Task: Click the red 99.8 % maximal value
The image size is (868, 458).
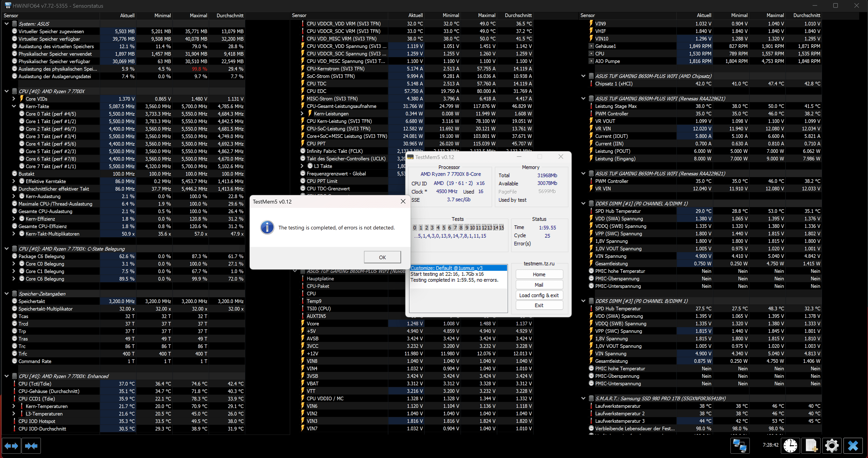Action: point(200,69)
